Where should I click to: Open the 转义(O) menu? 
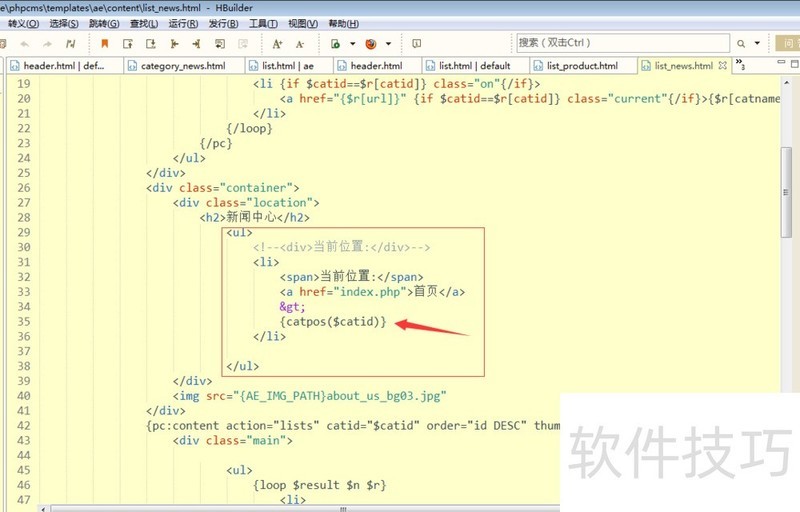23,23
